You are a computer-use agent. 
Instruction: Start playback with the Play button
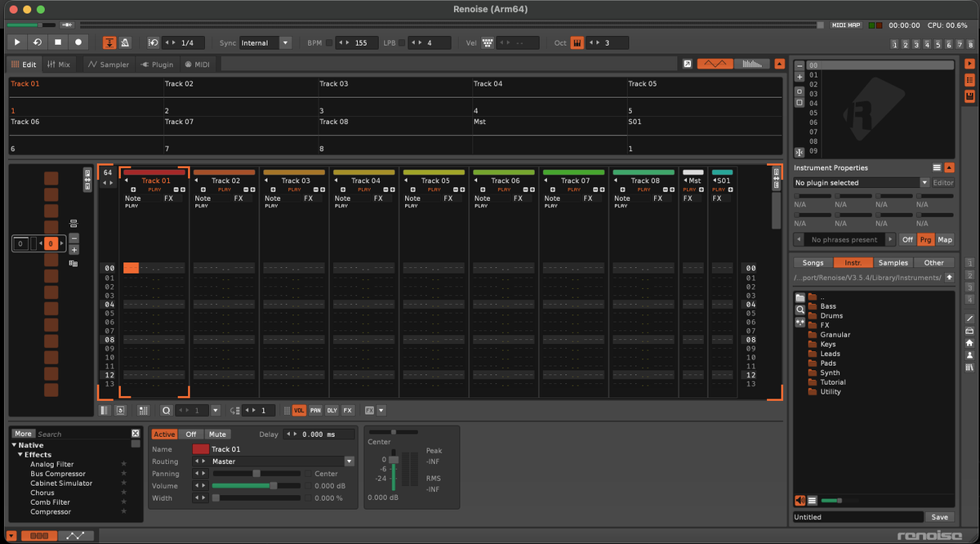[x=17, y=42]
